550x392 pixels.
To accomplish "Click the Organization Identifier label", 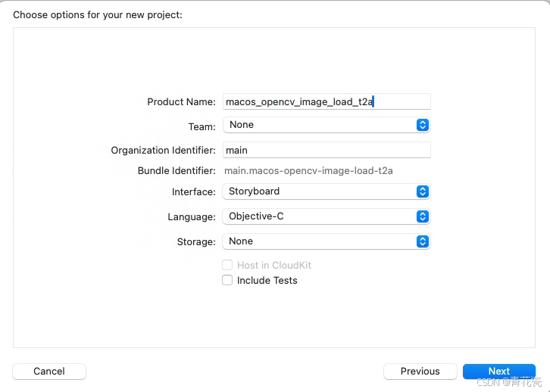I will click(163, 151).
